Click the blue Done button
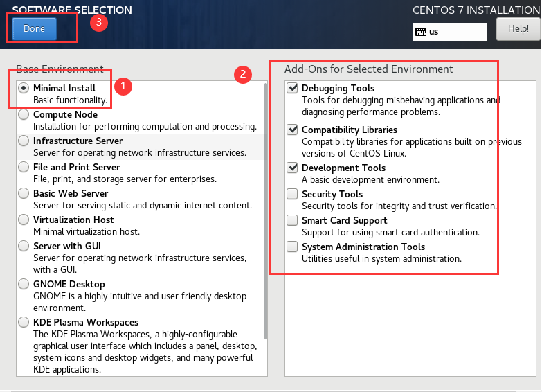Screen dimensions: 542x392 point(34,28)
